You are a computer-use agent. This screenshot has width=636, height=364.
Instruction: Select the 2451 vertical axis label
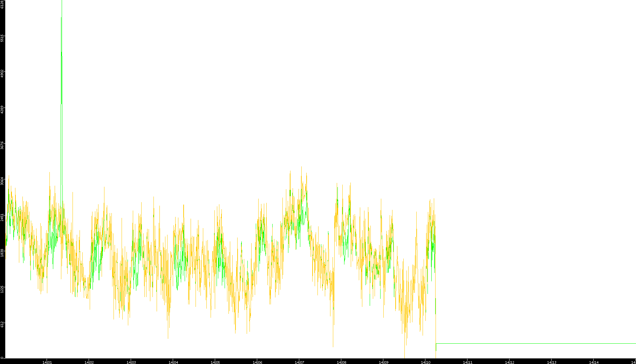tap(2, 217)
